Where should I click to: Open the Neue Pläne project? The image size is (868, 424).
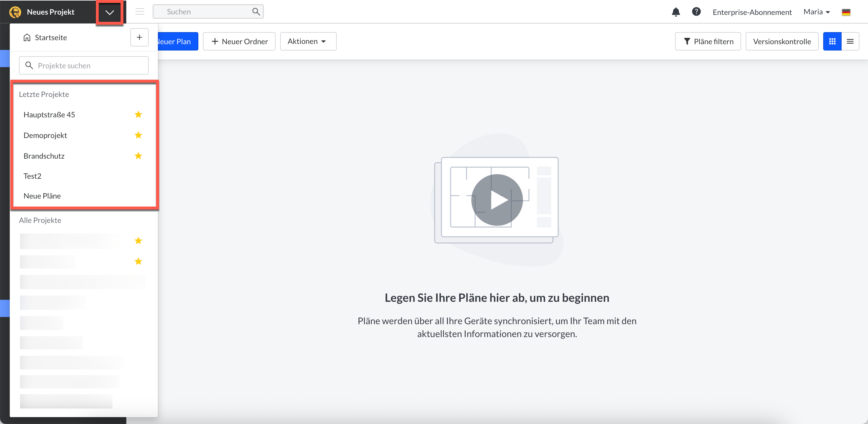42,196
